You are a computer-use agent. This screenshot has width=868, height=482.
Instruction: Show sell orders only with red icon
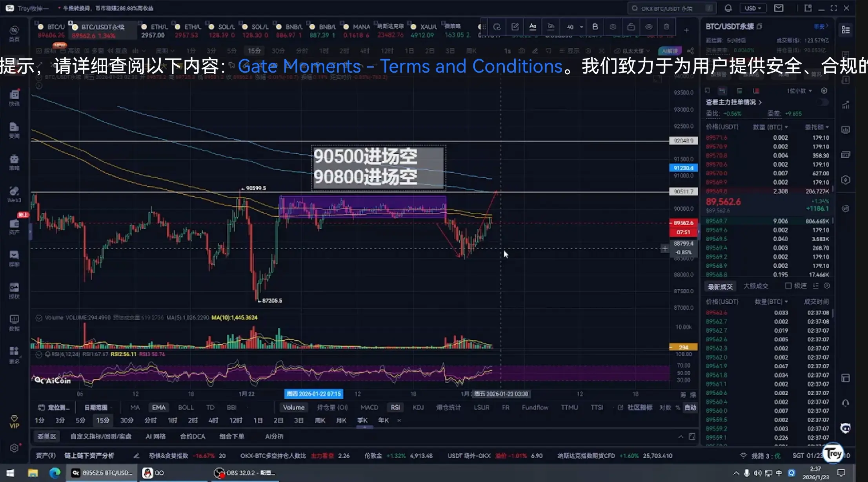coord(756,91)
